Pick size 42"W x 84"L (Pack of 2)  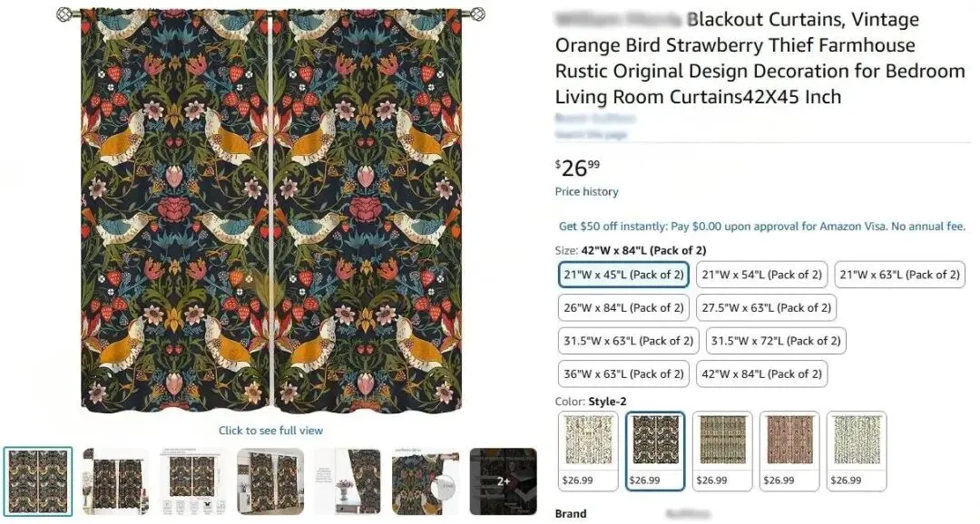coord(761,374)
